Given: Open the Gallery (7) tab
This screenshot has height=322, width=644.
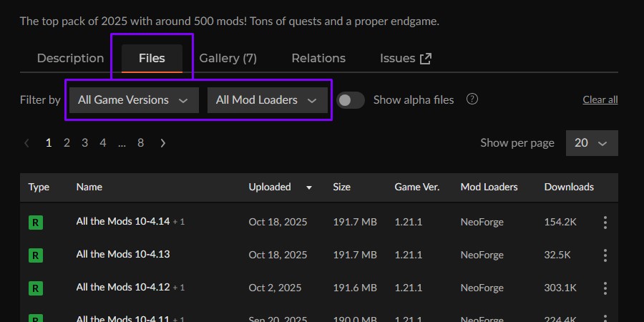Looking at the screenshot, I should click(x=228, y=59).
